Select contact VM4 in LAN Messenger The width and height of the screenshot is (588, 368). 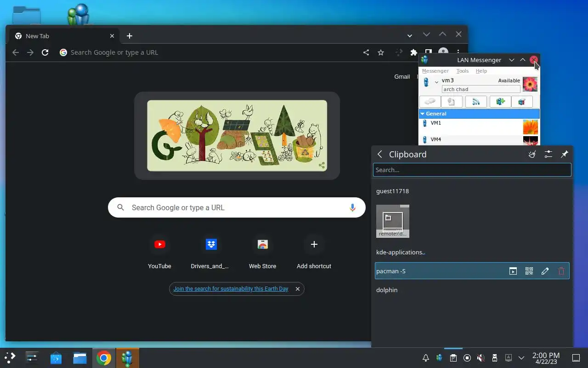479,140
